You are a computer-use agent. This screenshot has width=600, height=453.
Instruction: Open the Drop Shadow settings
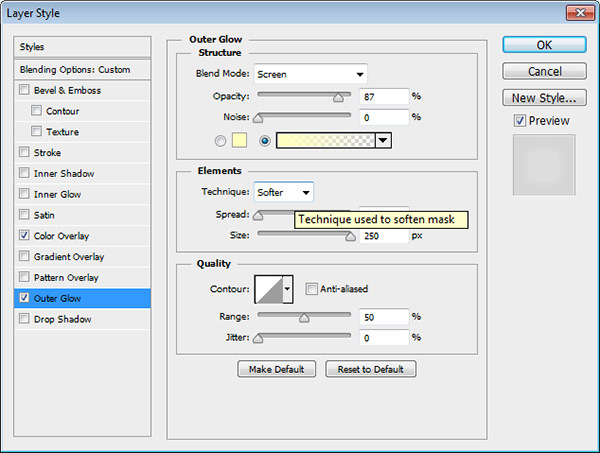[x=62, y=319]
